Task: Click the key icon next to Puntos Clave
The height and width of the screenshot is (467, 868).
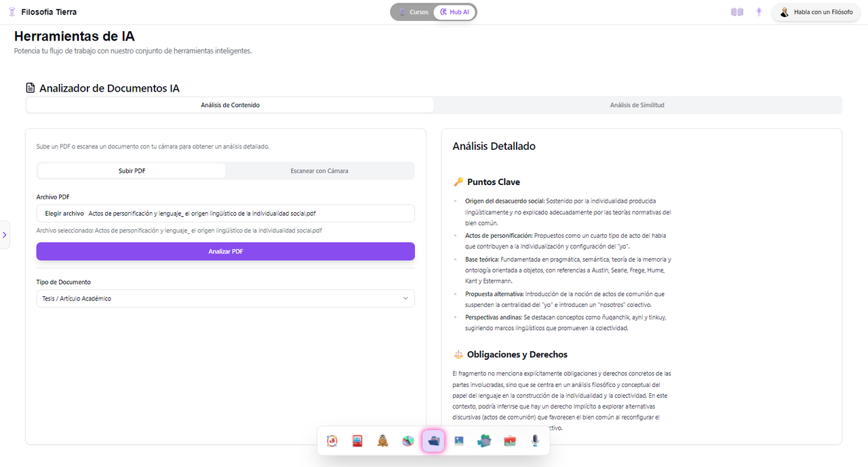Action: (458, 182)
